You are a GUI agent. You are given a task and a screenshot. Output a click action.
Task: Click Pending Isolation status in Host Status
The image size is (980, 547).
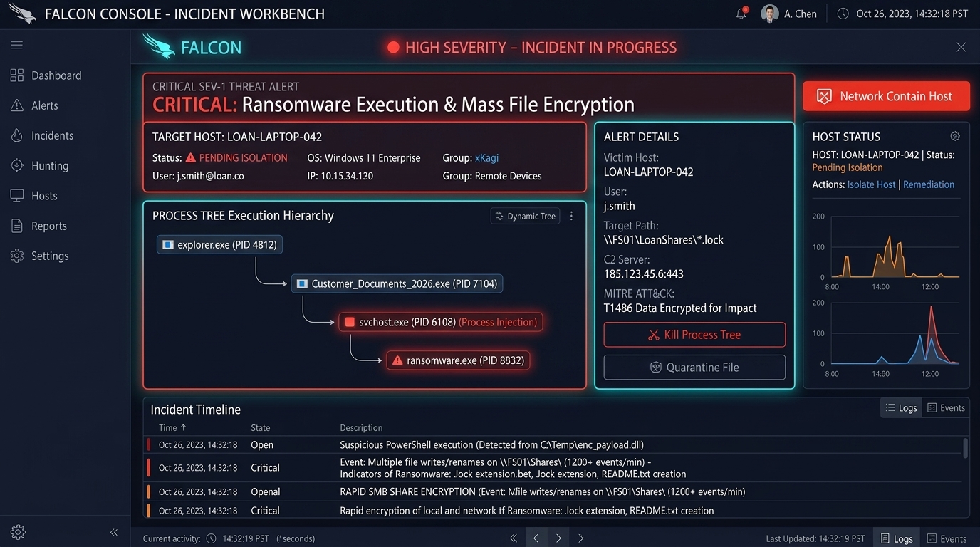[848, 167]
